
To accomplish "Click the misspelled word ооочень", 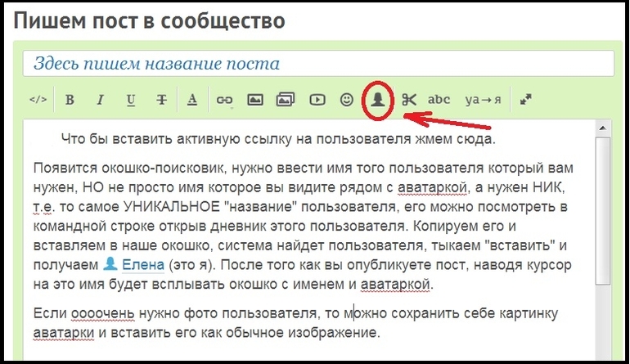I will 103,313.
